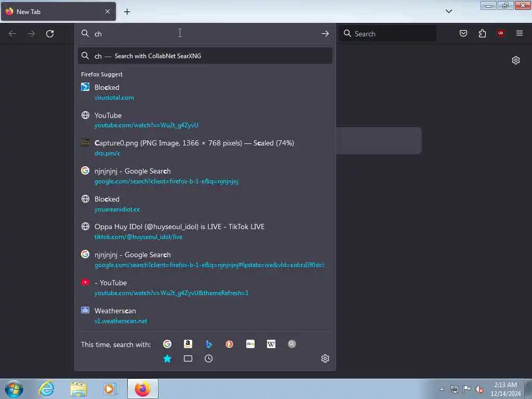Image resolution: width=532 pixels, height=399 pixels.
Task: Open the YouTube watch?v=Wu2t_g4ZyvU suggestion
Action: (x=205, y=120)
